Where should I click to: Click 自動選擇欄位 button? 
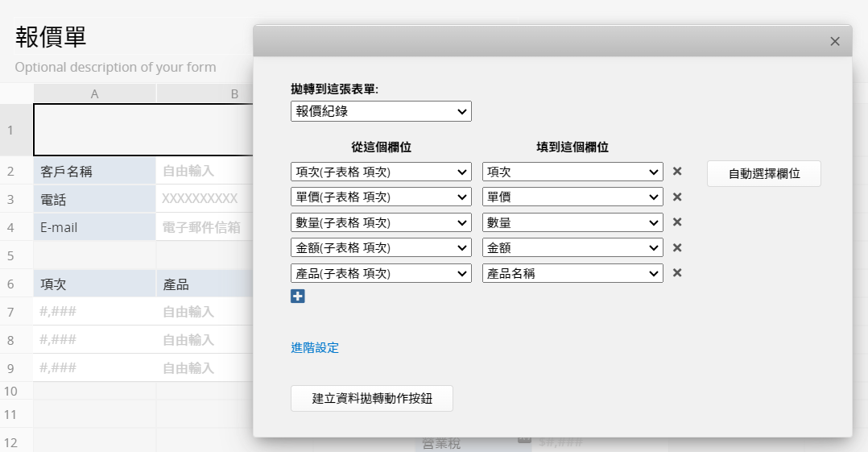[763, 173]
